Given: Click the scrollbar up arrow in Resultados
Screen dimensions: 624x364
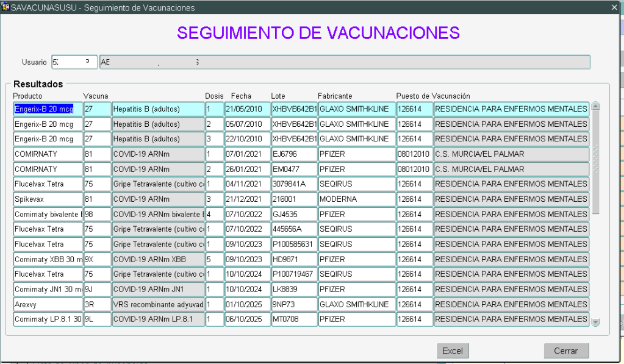Looking at the screenshot, I should tap(596, 106).
